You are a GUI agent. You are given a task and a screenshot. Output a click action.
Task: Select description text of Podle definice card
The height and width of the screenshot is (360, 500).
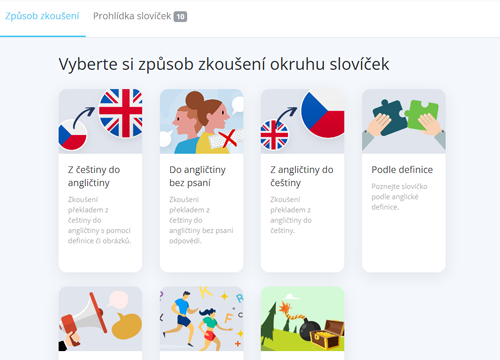pyautogui.click(x=399, y=197)
